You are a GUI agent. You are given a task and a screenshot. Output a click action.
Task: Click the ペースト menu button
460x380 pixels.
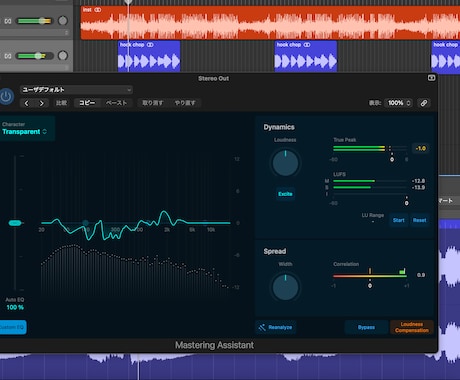point(116,103)
